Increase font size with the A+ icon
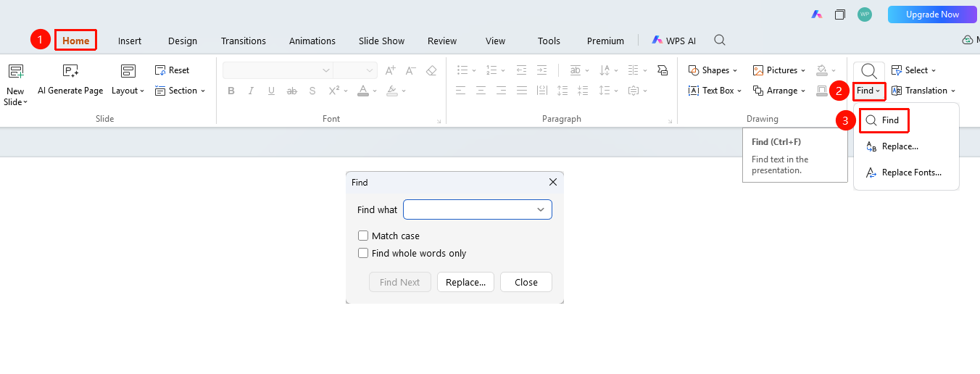 (391, 70)
